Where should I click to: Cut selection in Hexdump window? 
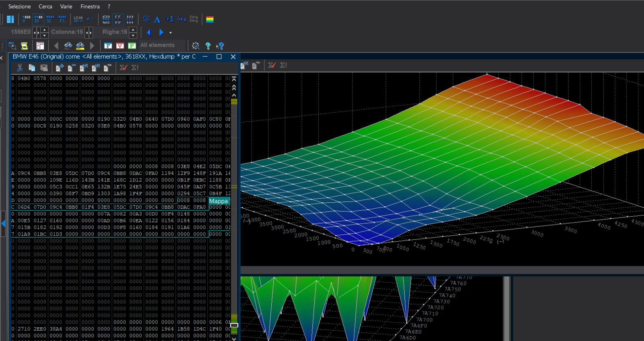pos(20,68)
